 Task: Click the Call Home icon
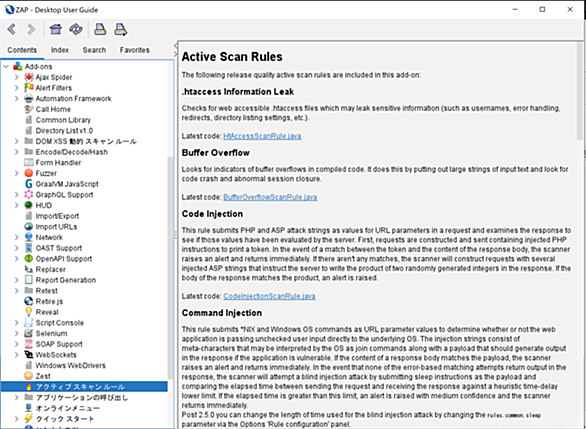[29, 109]
